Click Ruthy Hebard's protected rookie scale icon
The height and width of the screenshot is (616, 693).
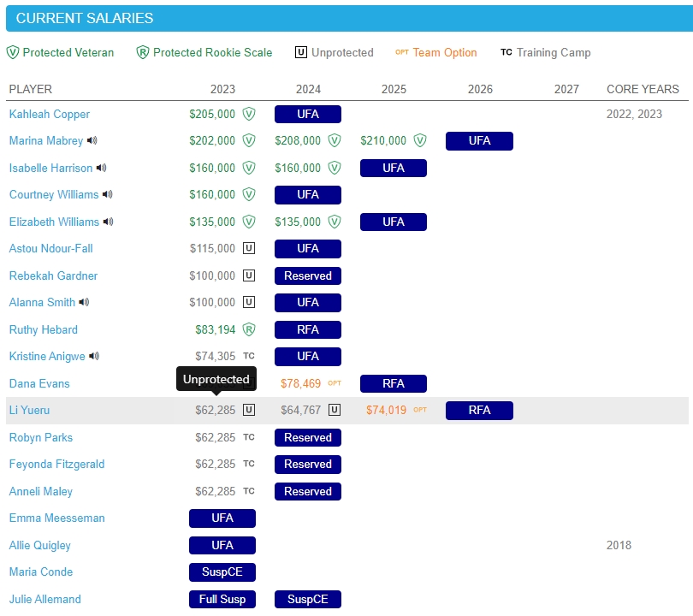pyautogui.click(x=249, y=329)
